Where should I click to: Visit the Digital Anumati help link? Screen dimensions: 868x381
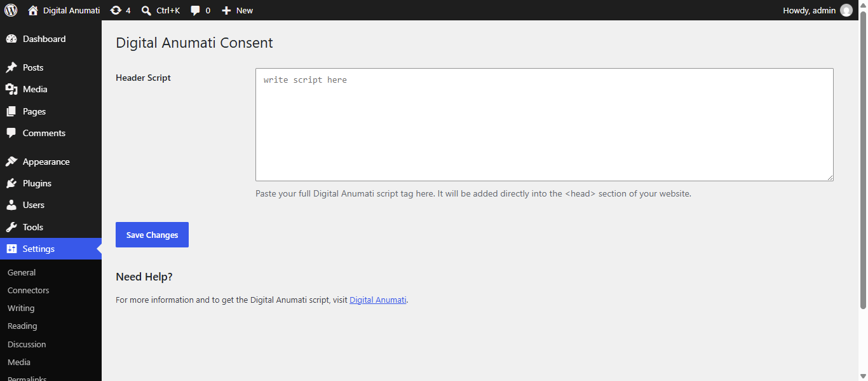tap(377, 300)
